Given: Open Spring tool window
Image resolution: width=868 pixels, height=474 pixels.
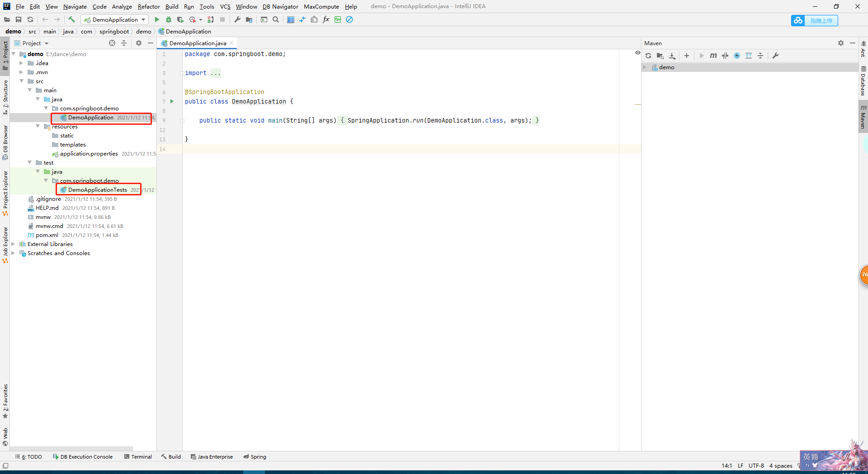Looking at the screenshot, I should (255, 457).
